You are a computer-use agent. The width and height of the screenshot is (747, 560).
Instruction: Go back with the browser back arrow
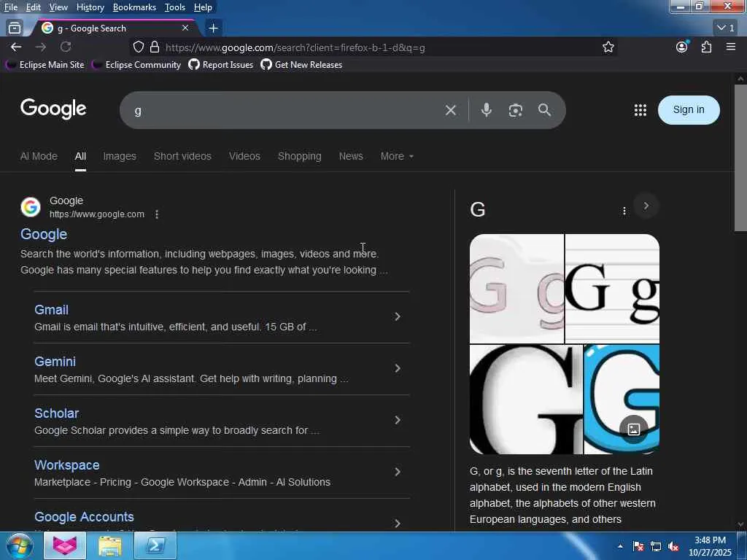click(16, 47)
